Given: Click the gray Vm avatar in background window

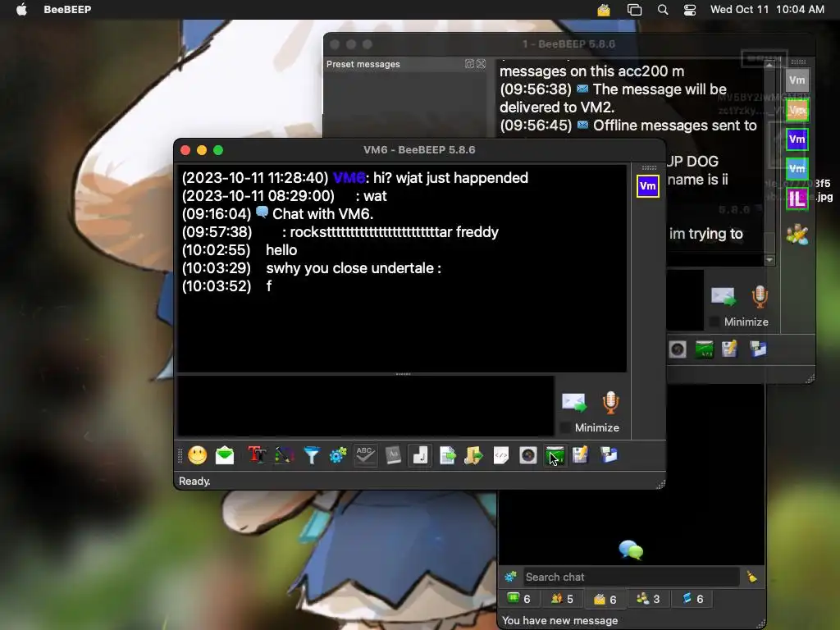Looking at the screenshot, I should click(x=797, y=80).
